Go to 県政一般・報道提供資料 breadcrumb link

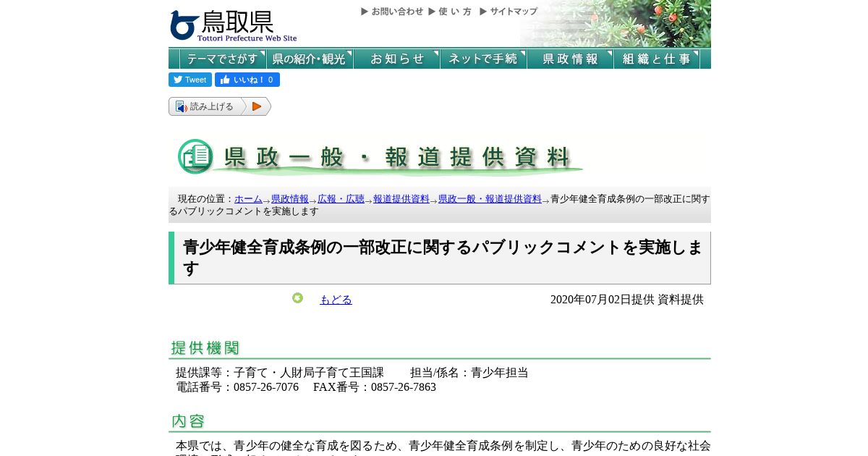[x=490, y=199]
